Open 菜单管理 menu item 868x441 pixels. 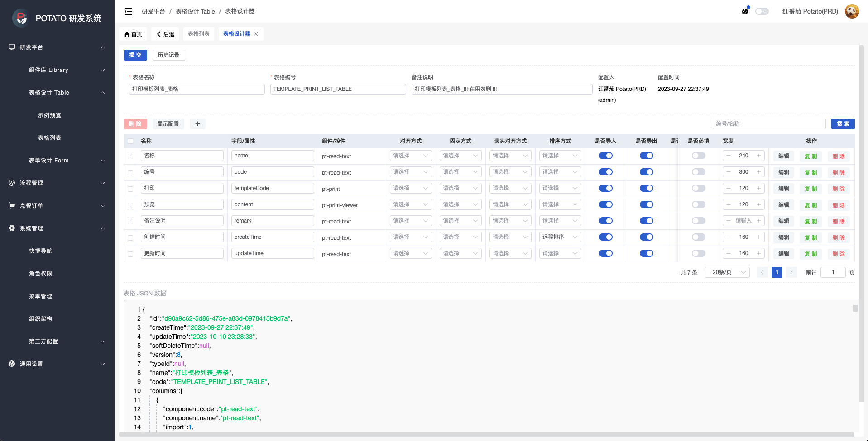click(57, 296)
